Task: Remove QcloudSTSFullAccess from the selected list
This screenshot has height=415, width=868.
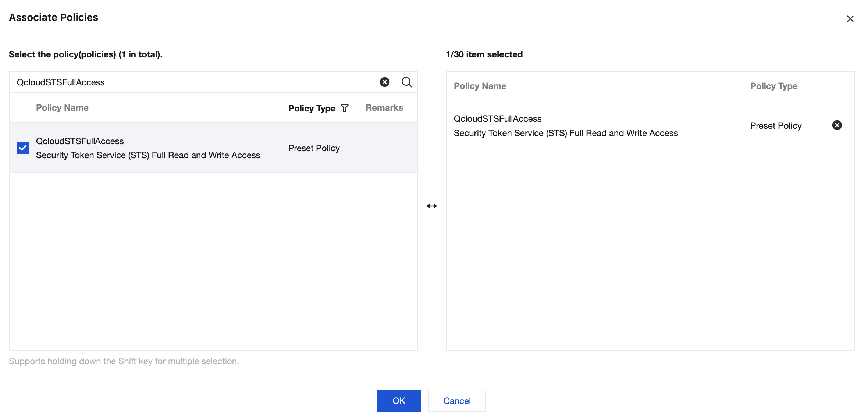Action: (x=837, y=125)
